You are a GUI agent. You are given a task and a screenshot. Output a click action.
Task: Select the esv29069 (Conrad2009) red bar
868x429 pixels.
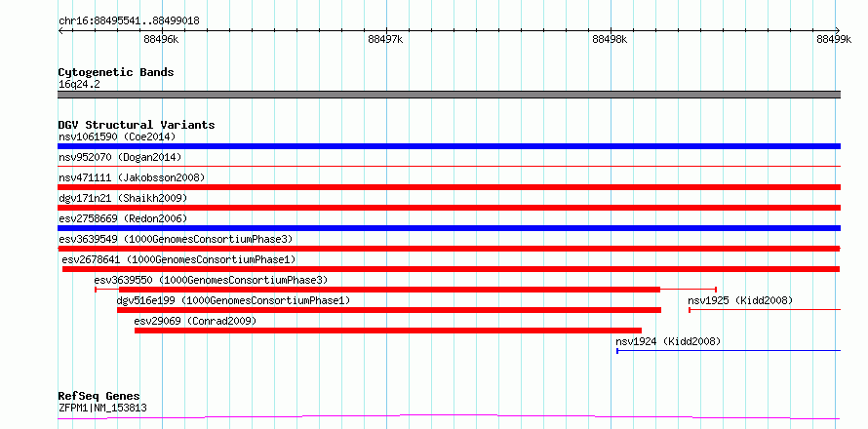(388, 331)
